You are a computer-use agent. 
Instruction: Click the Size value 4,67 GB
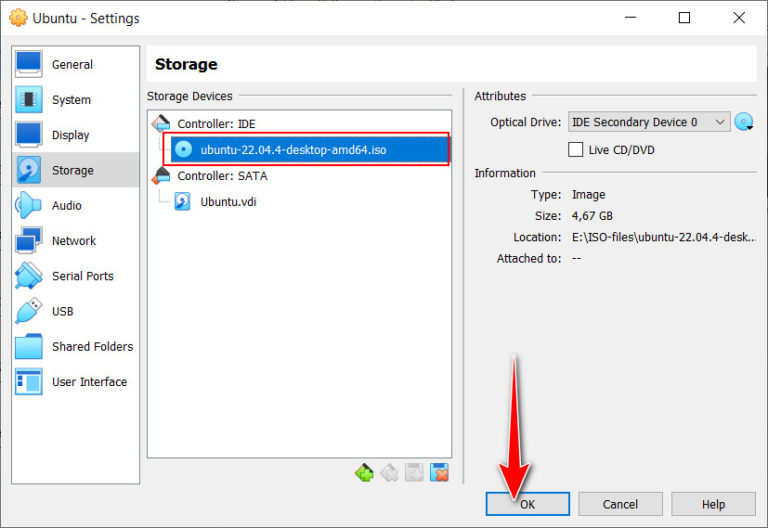pyautogui.click(x=592, y=216)
